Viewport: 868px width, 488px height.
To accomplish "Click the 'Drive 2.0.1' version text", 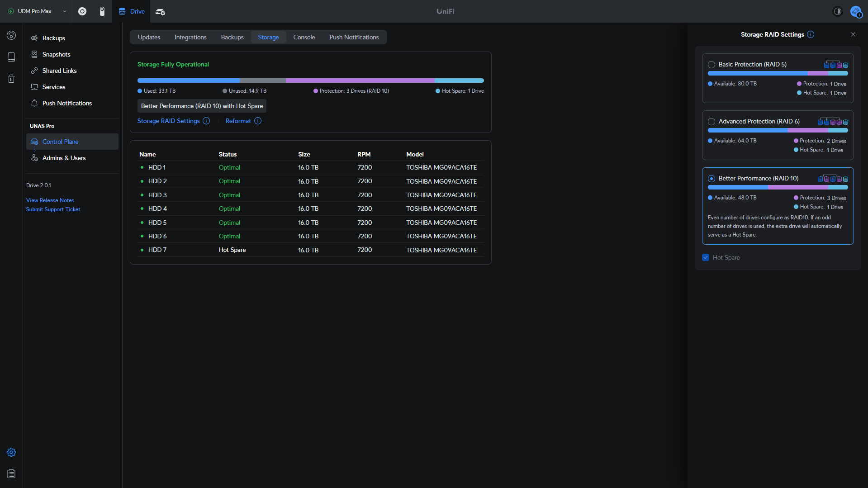I will pos(38,185).
